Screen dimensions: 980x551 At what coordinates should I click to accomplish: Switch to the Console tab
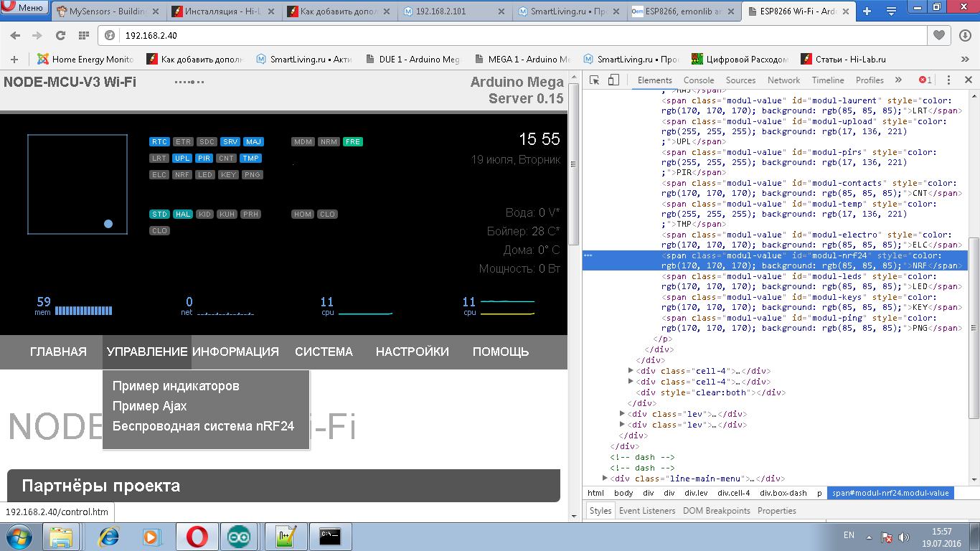click(698, 80)
